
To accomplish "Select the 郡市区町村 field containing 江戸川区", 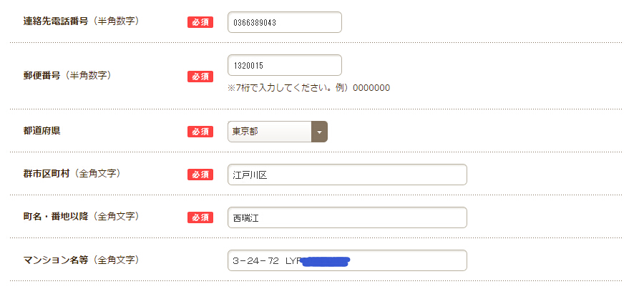I will 347,175.
